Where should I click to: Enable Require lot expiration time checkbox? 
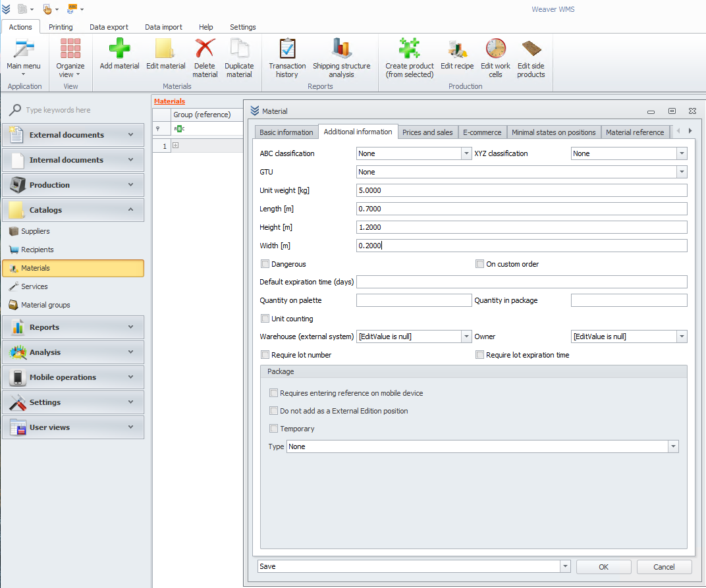point(480,355)
